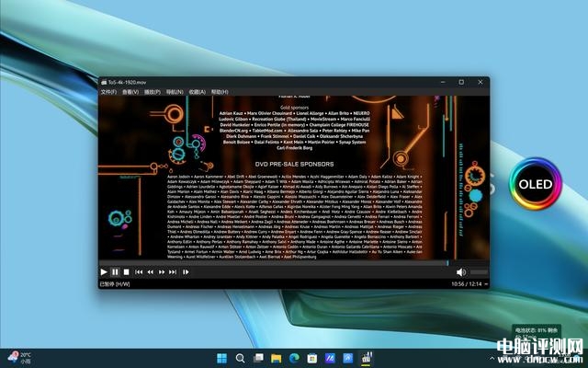
Task: Skip to previous file with the |<< button
Action: [x=139, y=272]
